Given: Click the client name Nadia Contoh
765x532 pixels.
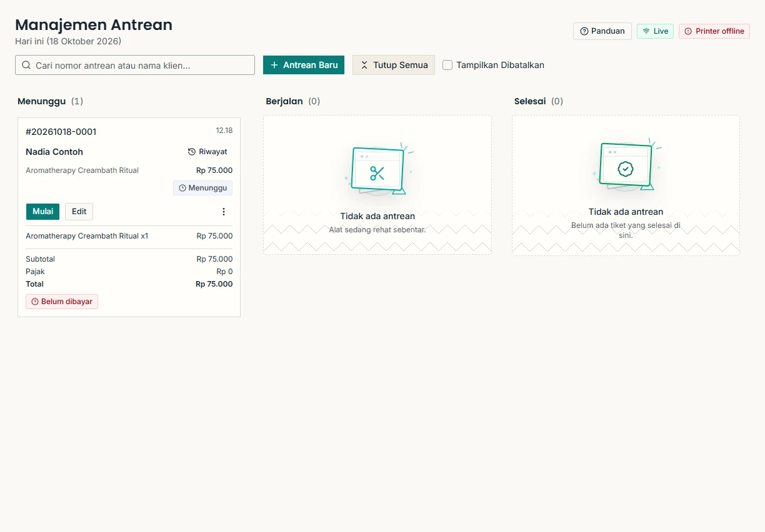Looking at the screenshot, I should [x=54, y=152].
